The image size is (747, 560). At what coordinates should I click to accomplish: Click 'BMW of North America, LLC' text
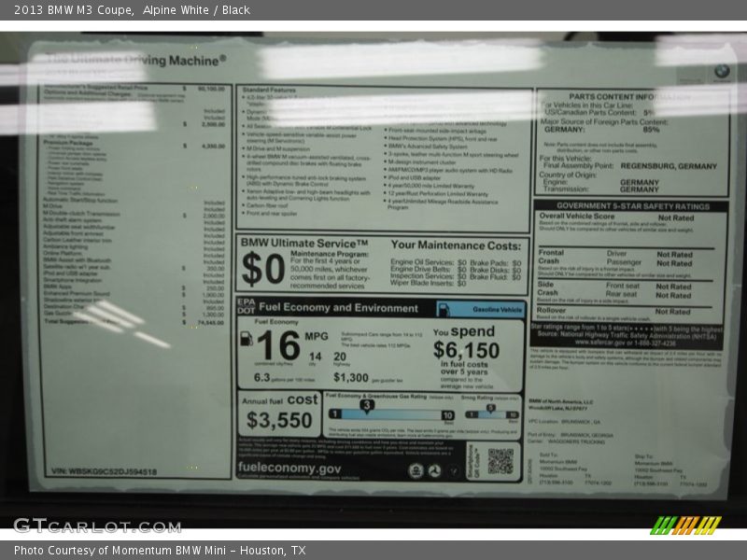561,402
